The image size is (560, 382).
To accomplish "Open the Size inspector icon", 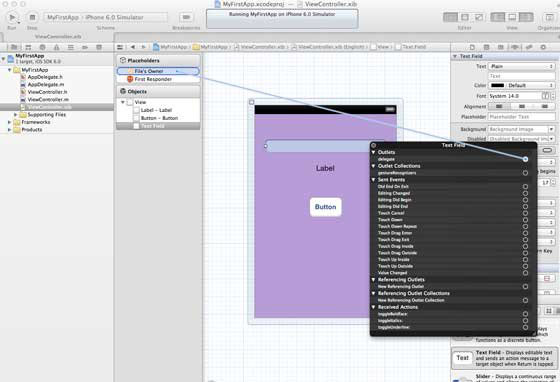I will (529, 47).
